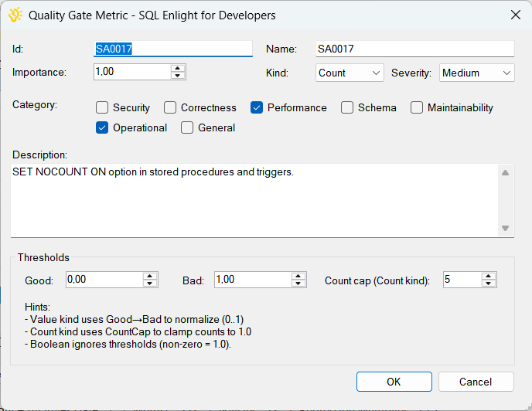Click the Name input field
The image size is (532, 411).
[x=415, y=49]
